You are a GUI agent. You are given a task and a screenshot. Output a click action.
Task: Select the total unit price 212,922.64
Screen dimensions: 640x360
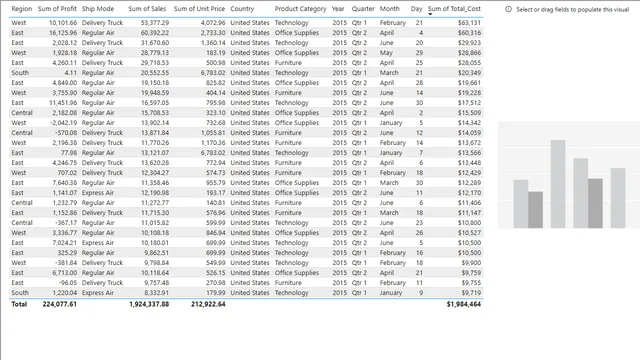tap(208, 304)
